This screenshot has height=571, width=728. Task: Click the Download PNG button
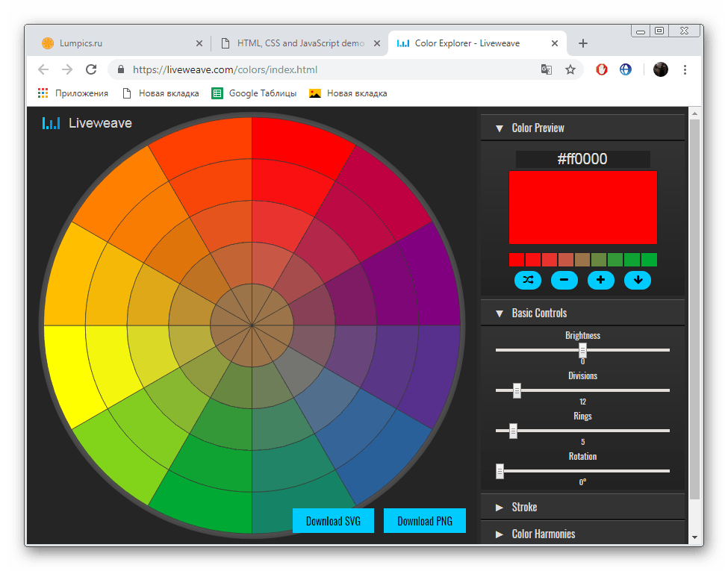click(x=424, y=521)
